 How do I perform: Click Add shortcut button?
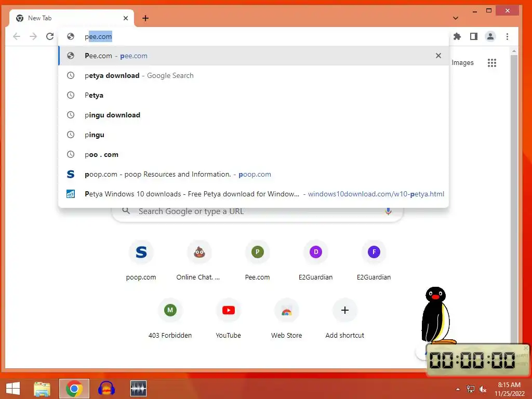point(345,318)
